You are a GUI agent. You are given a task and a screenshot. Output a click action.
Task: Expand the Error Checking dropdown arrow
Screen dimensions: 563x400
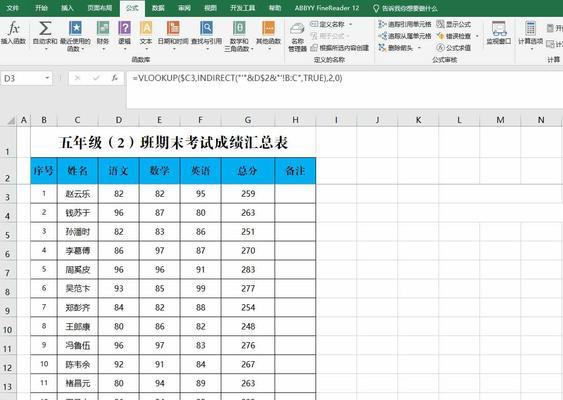click(x=477, y=36)
